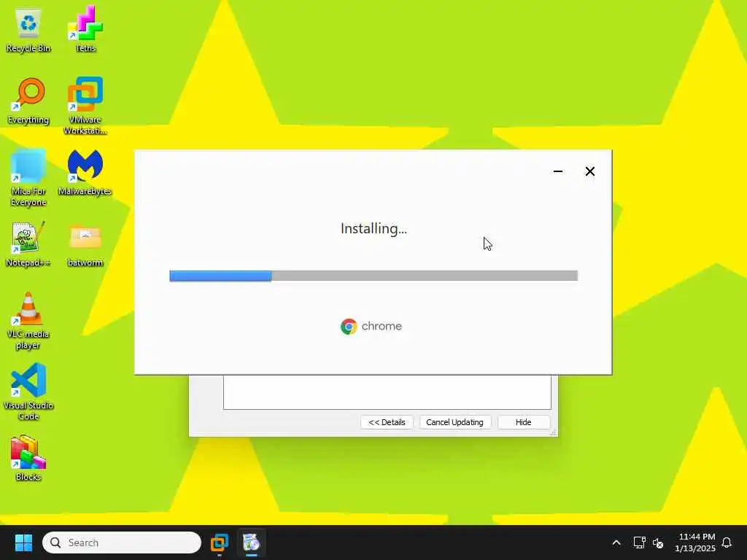Image resolution: width=747 pixels, height=560 pixels.
Task: Click the Hide button in updater window
Action: click(x=523, y=422)
